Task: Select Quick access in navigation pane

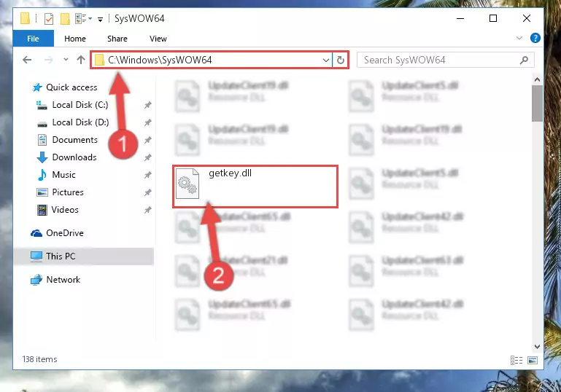Action: pyautogui.click(x=71, y=87)
